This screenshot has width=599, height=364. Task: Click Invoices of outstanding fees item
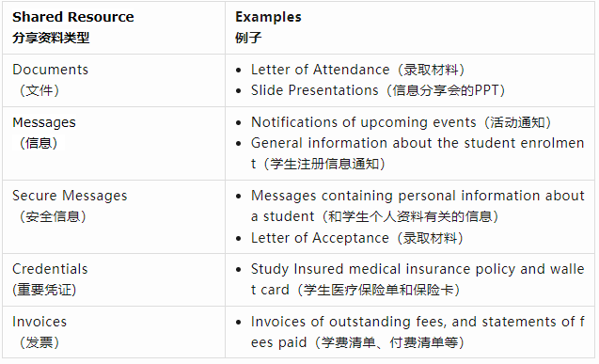pos(418,332)
